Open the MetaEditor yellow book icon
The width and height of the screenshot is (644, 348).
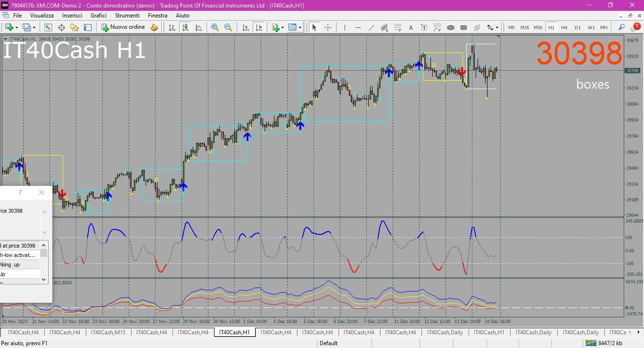click(x=154, y=27)
